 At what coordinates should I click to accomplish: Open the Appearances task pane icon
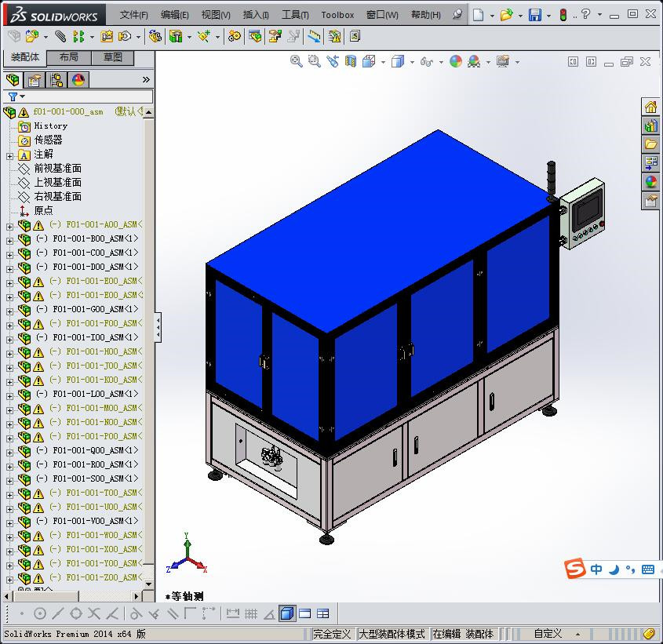point(650,182)
